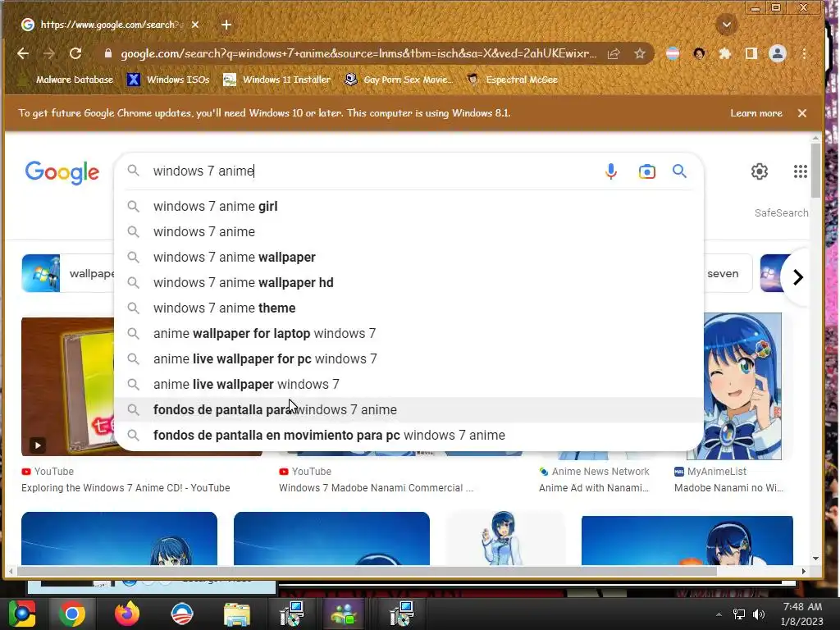Open the Google apps grid
This screenshot has width=840, height=630.
coord(800,171)
